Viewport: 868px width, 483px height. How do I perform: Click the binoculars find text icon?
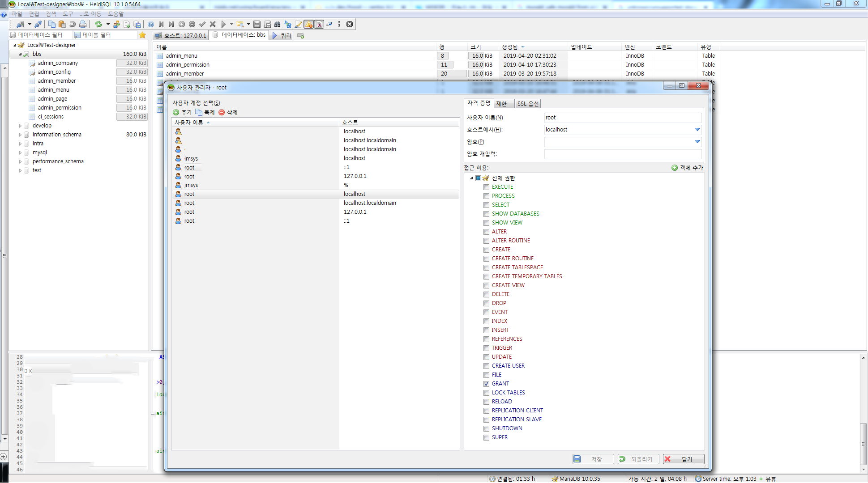278,24
